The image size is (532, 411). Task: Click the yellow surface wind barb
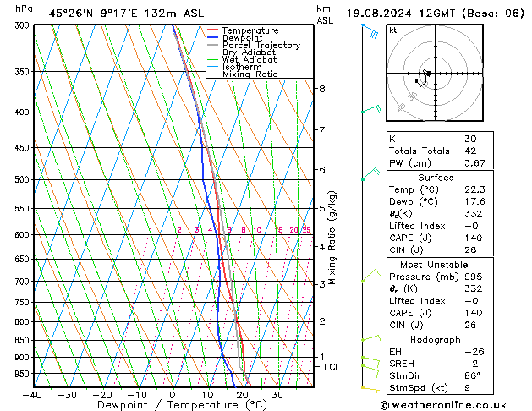pyautogui.click(x=370, y=389)
